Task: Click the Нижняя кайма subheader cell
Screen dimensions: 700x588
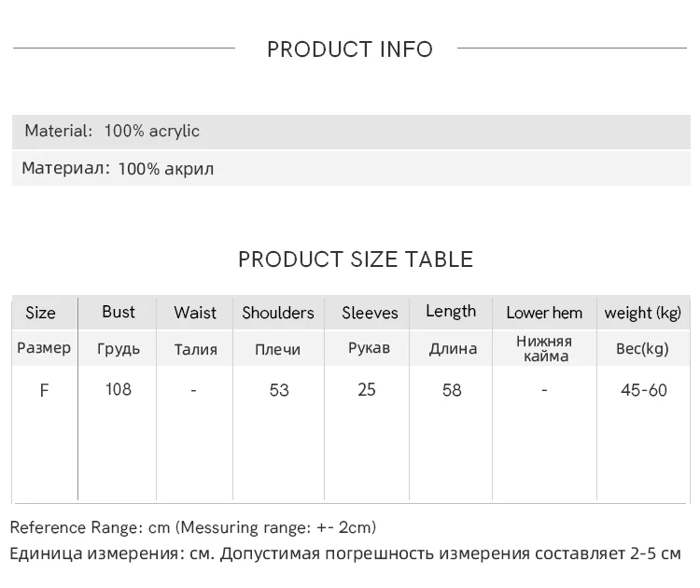Action: coord(544,348)
